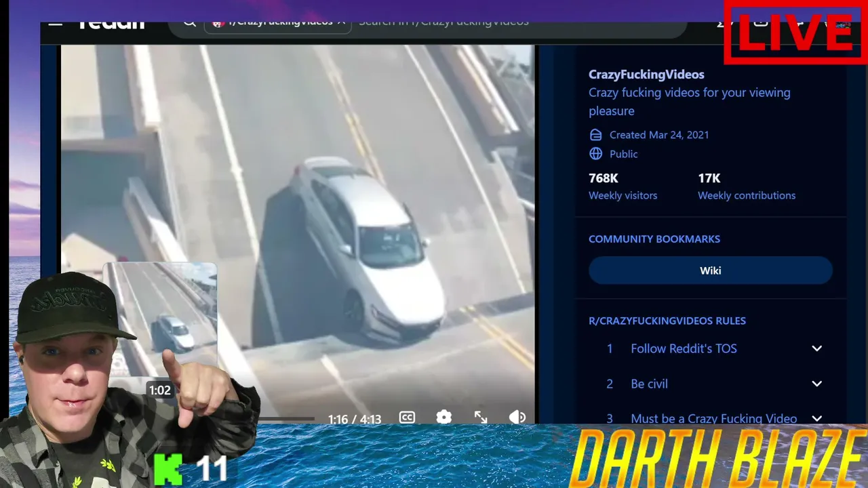Image resolution: width=868 pixels, height=488 pixels.
Task: Expand the 'Follow Reddit's TOS' rule
Action: pos(816,348)
